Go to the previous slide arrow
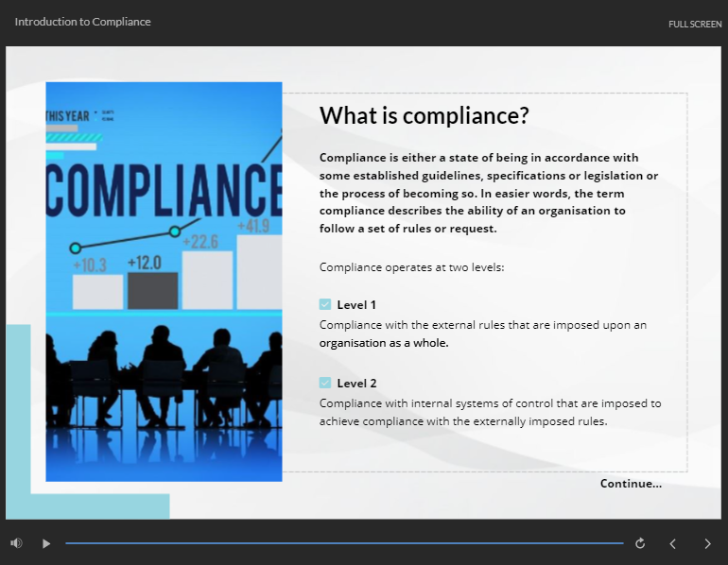The width and height of the screenshot is (728, 565). tap(673, 543)
